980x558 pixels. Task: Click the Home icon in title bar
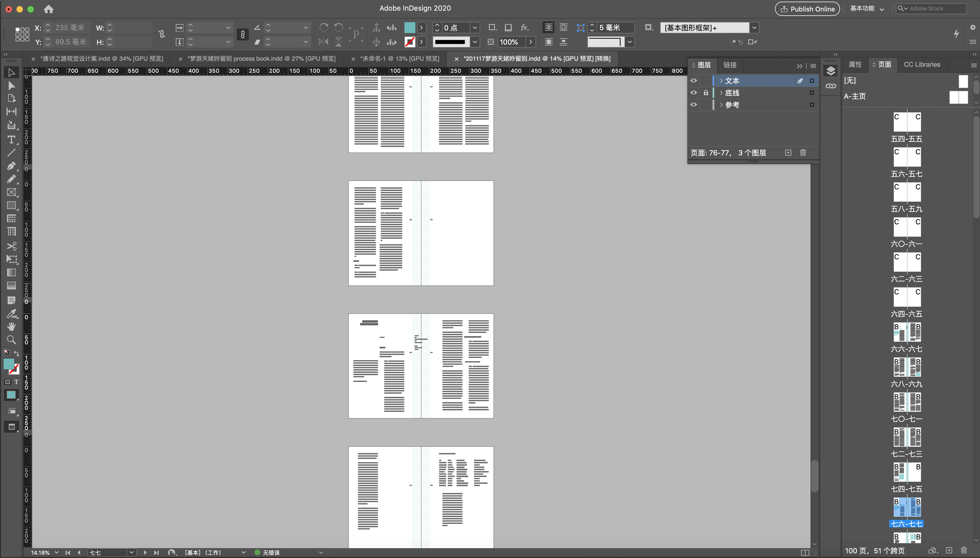tap(49, 9)
